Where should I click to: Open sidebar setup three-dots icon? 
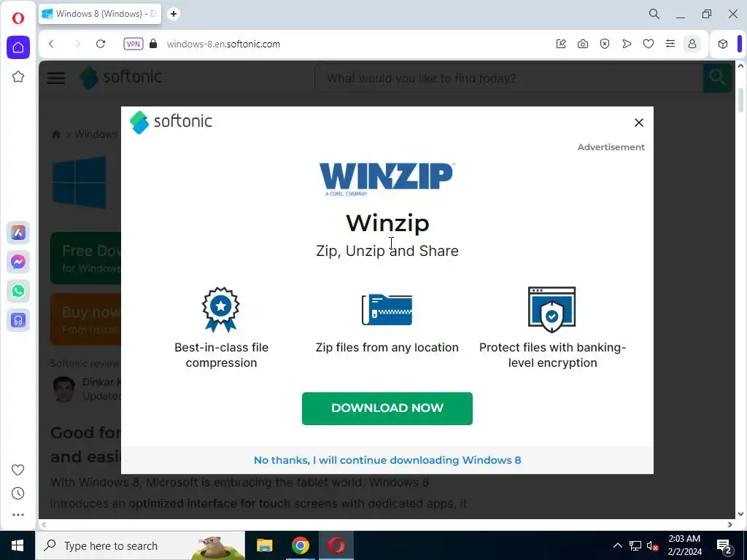(18, 515)
